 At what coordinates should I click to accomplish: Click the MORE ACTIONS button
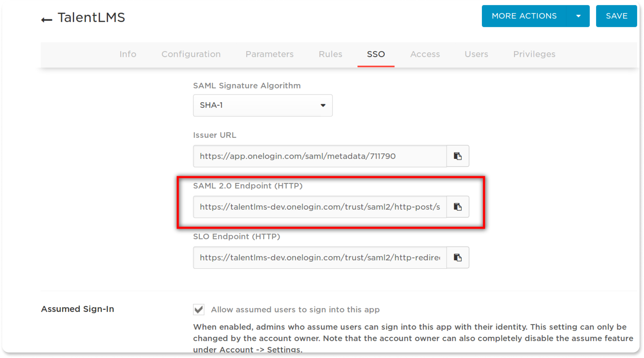click(524, 16)
